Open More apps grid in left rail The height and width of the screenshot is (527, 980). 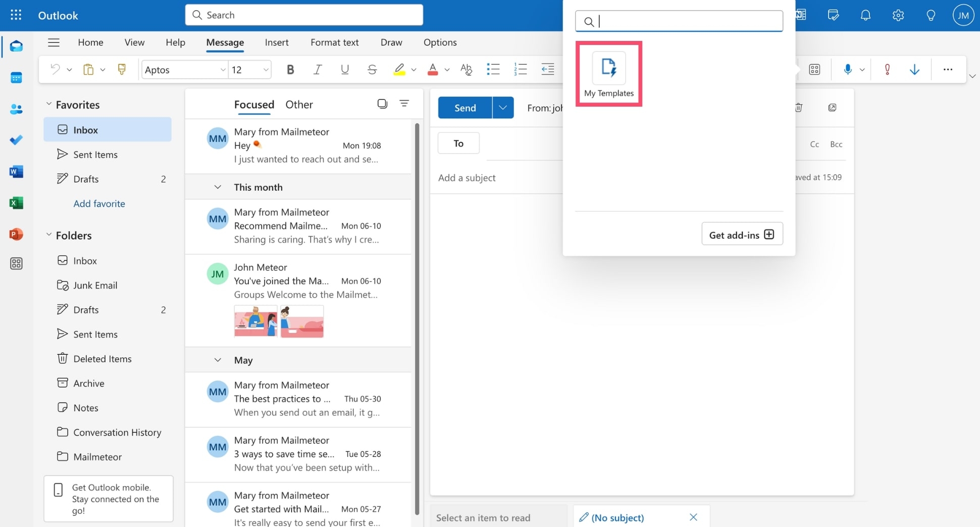pyautogui.click(x=16, y=264)
